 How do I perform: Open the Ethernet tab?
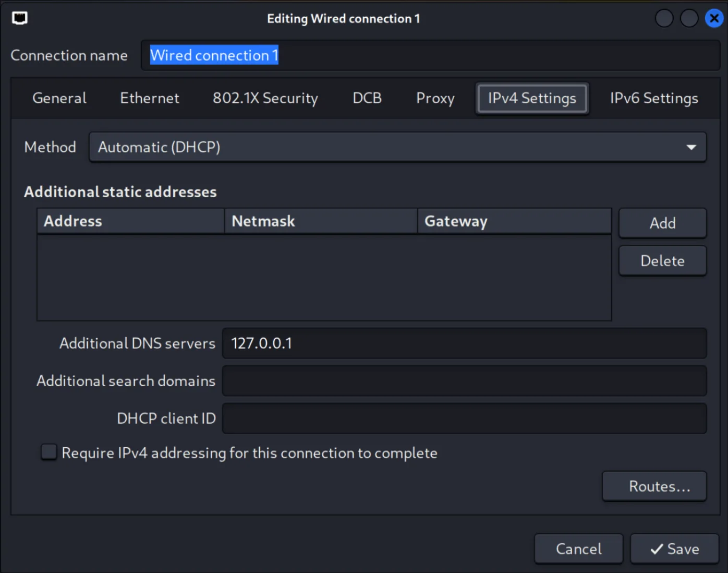click(x=150, y=98)
